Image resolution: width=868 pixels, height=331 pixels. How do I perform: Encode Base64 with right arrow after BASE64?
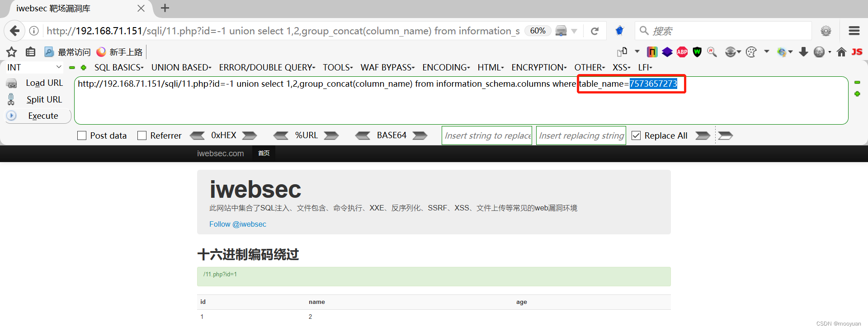pos(420,135)
